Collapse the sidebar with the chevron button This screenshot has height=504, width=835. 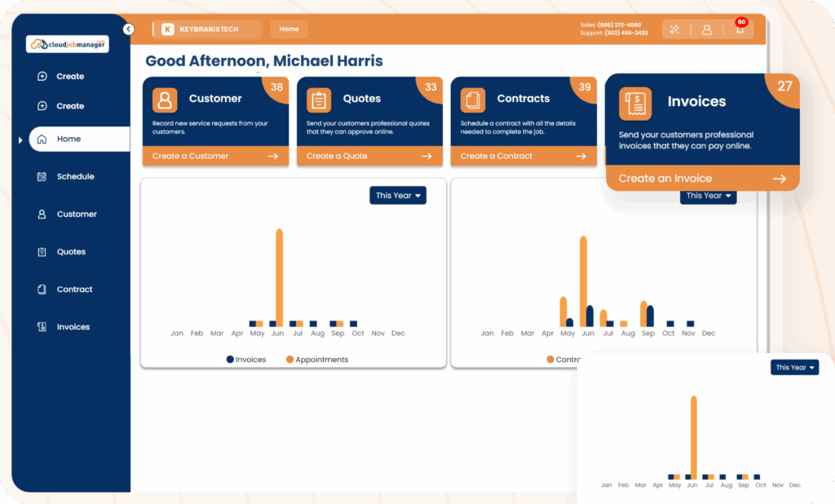[128, 29]
